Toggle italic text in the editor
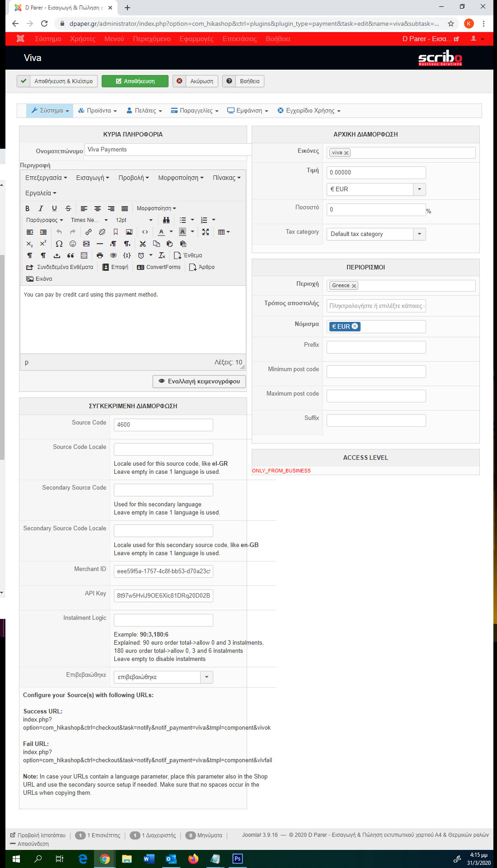 pyautogui.click(x=41, y=208)
